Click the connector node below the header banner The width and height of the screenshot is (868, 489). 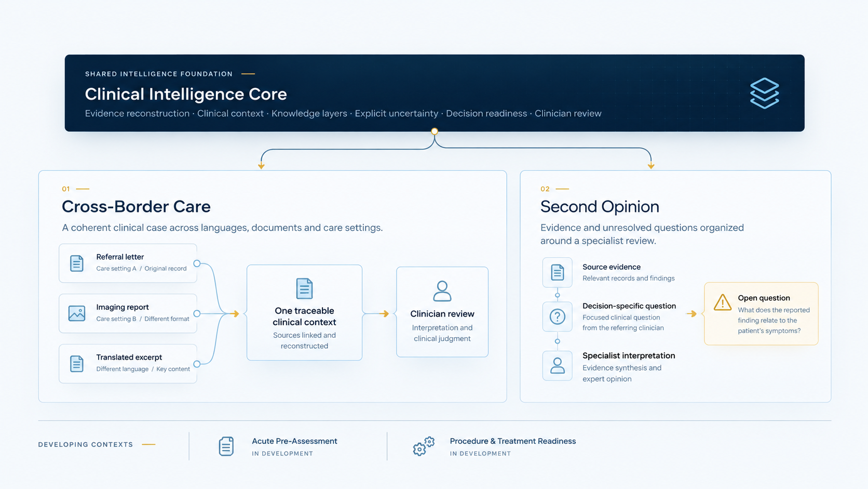(435, 131)
